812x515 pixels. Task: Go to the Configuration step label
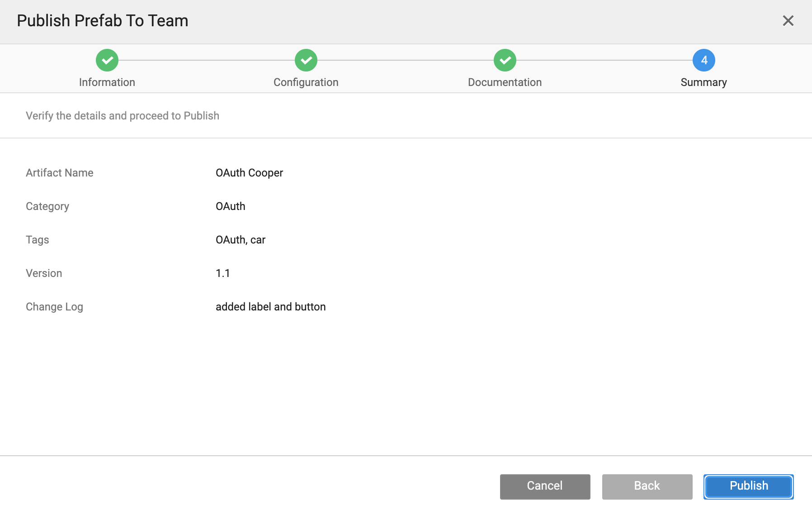pyautogui.click(x=306, y=82)
